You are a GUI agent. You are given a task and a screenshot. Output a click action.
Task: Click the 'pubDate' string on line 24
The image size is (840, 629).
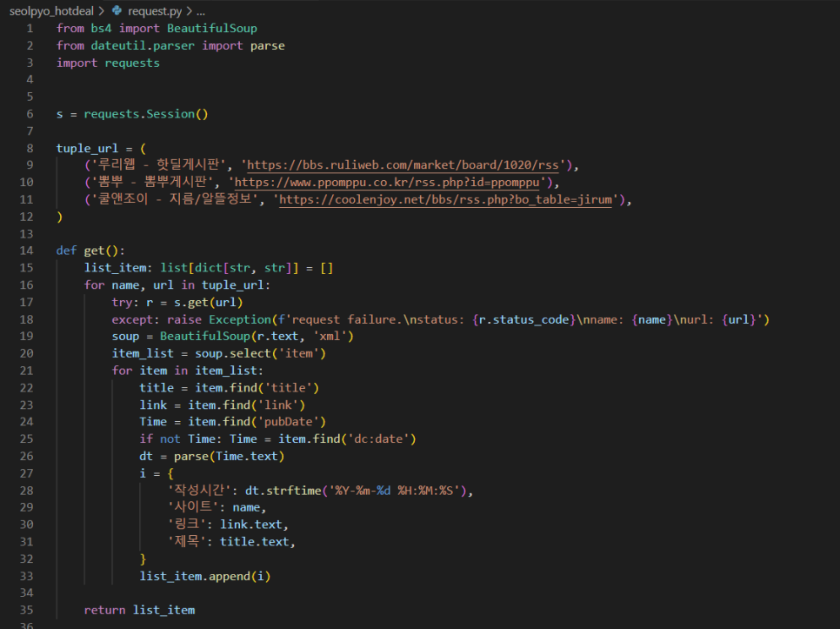coord(288,422)
